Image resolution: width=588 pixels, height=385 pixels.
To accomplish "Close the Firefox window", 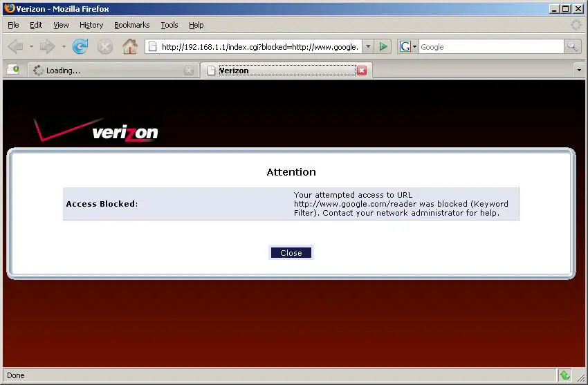I will [x=578, y=8].
